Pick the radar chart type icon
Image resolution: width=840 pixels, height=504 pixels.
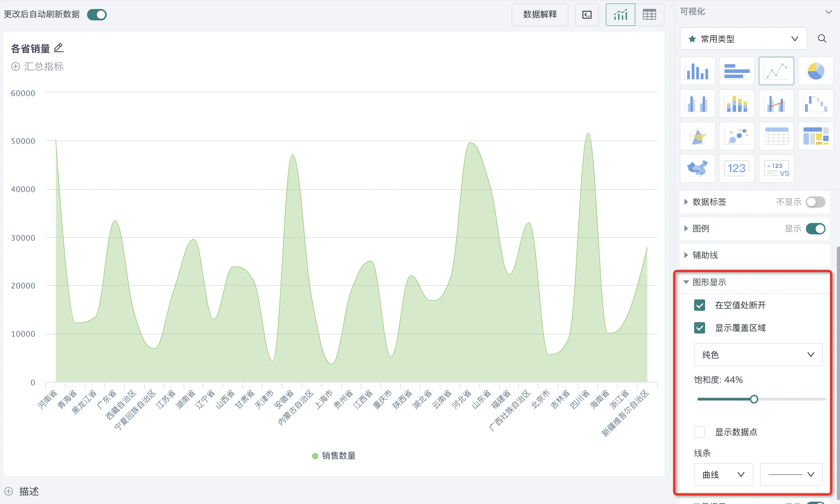[697, 136]
